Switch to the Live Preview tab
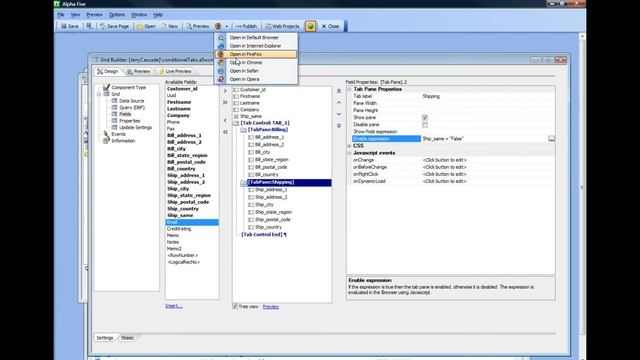Image resolution: width=640 pixels, height=360 pixels. click(x=175, y=71)
